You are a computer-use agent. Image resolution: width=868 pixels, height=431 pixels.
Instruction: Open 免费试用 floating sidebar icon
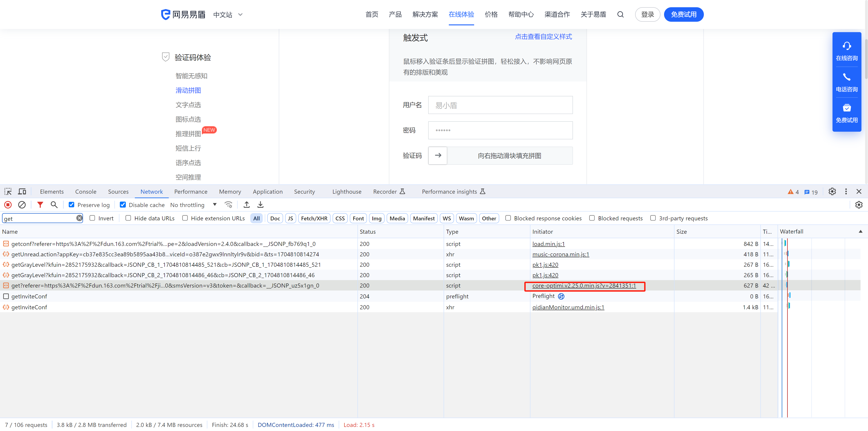coord(847,113)
